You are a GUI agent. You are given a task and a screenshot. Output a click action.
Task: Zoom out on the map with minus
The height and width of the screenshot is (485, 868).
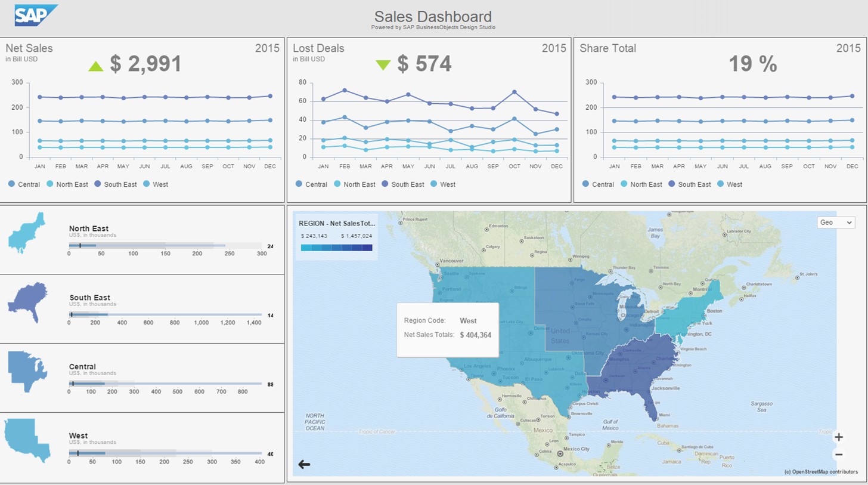[839, 455]
